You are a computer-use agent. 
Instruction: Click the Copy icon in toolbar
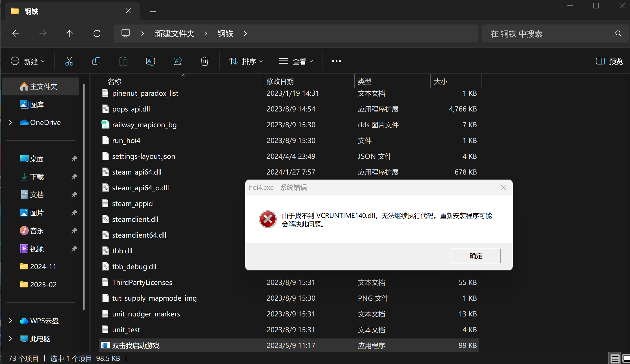point(96,61)
